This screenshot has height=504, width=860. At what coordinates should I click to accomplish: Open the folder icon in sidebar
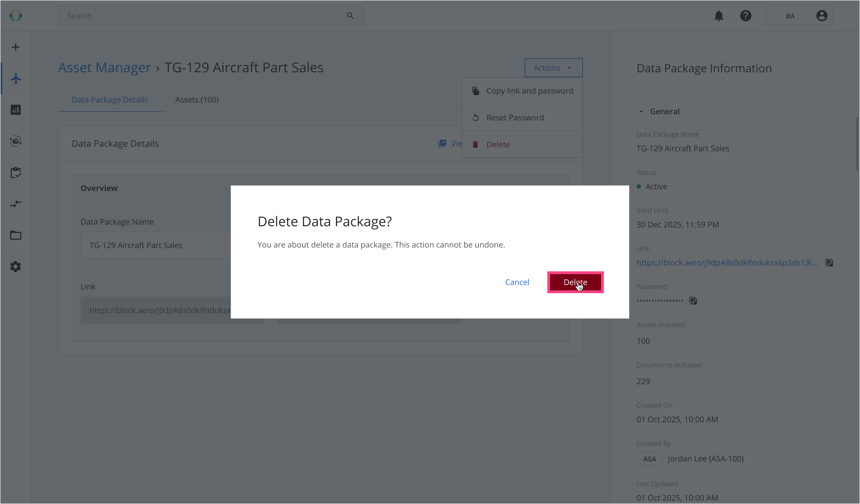16,235
